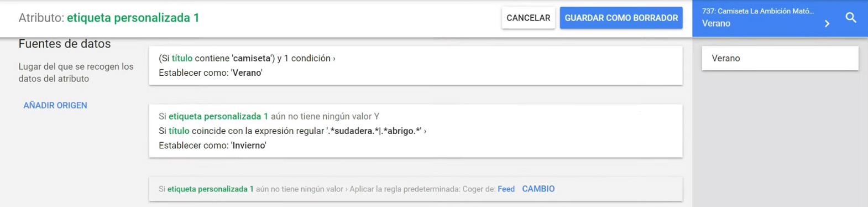Viewport: 868px width, 207px height.
Task: Click AÑADIR ORIGEN link
Action: [x=55, y=105]
